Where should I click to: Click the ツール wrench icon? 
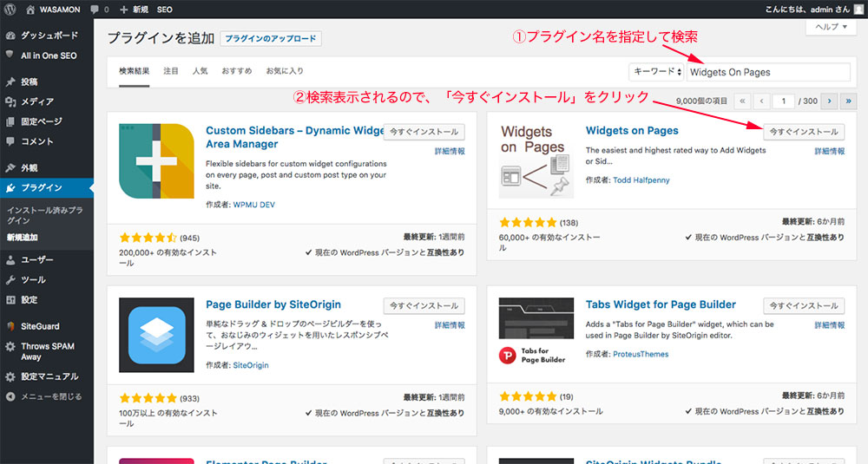(x=10, y=280)
